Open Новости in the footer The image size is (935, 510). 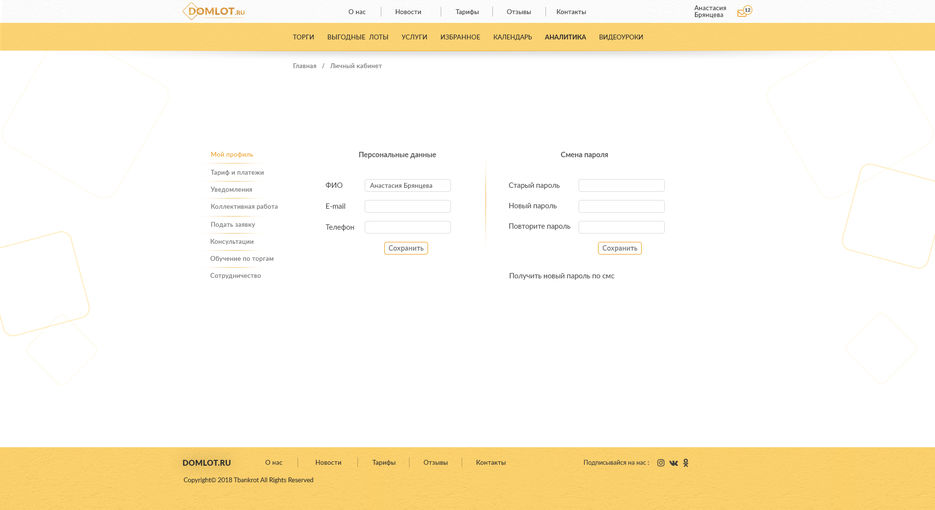pos(328,463)
